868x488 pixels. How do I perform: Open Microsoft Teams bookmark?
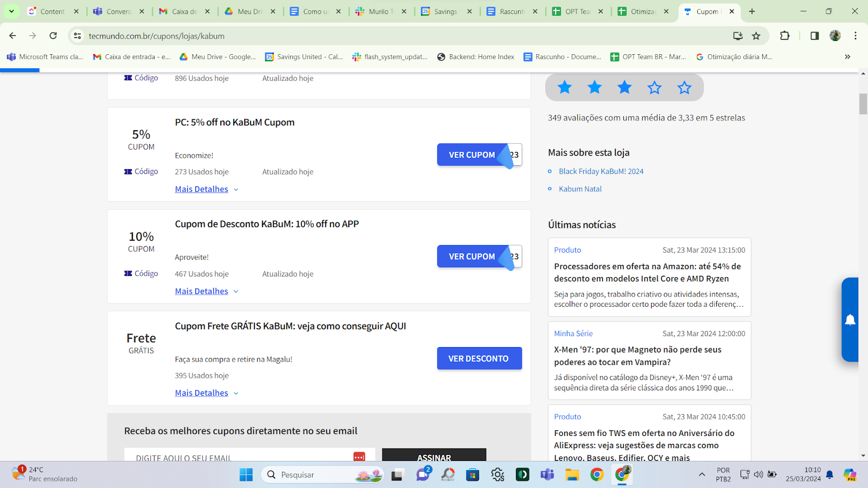(x=45, y=56)
